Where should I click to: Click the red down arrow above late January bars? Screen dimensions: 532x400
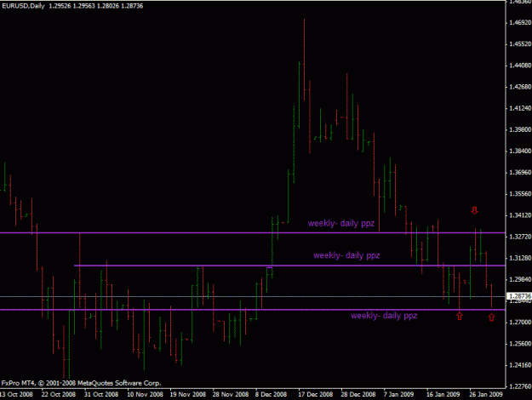coord(475,211)
